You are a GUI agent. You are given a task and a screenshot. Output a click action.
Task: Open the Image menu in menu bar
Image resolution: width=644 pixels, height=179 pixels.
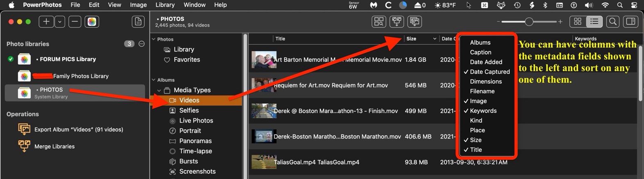[x=138, y=5]
